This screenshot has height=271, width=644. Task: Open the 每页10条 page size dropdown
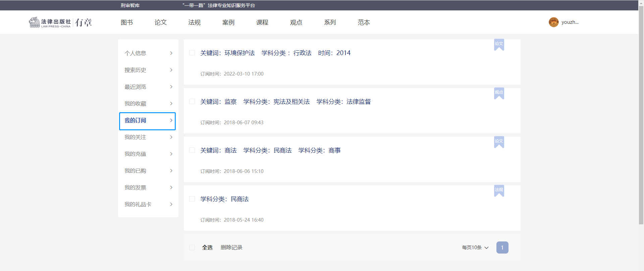click(x=475, y=247)
